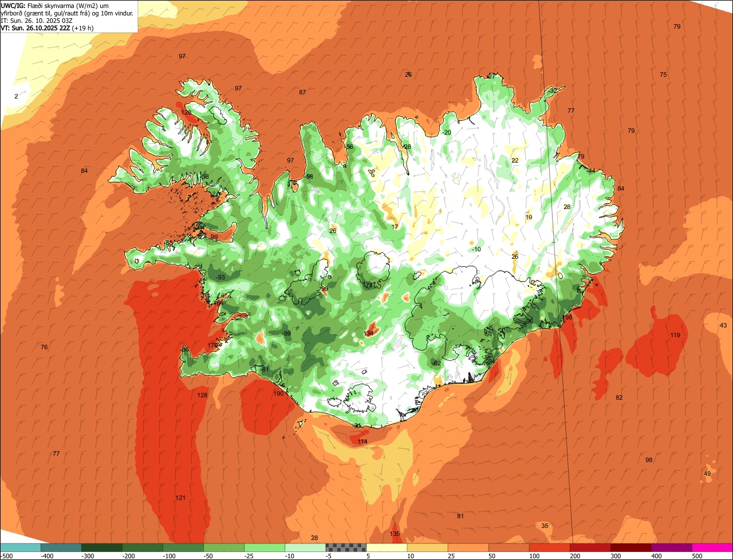The height and width of the screenshot is (560, 733).
Task: Click the title line 'UWC/IG: Flæði skynvarma (W/m2) um'
Action: (54, 5)
